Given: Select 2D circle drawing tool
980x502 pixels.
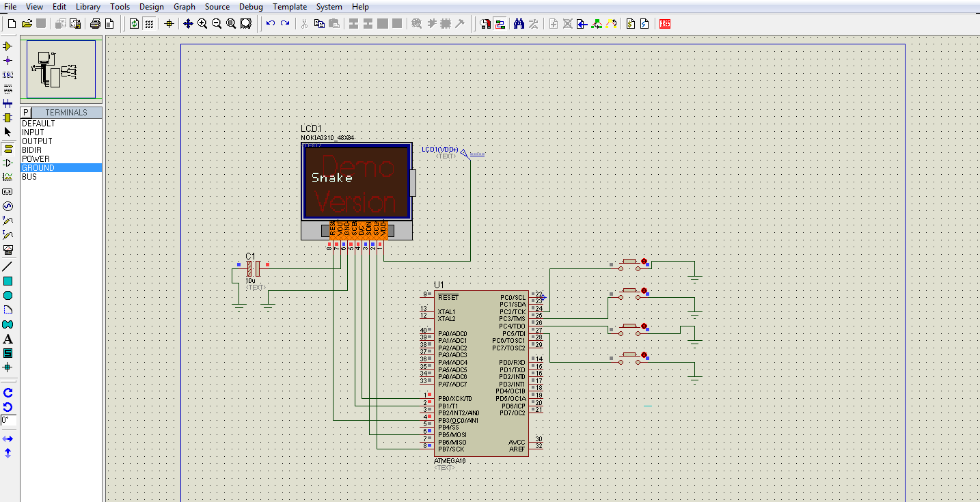Looking at the screenshot, I should tap(8, 295).
